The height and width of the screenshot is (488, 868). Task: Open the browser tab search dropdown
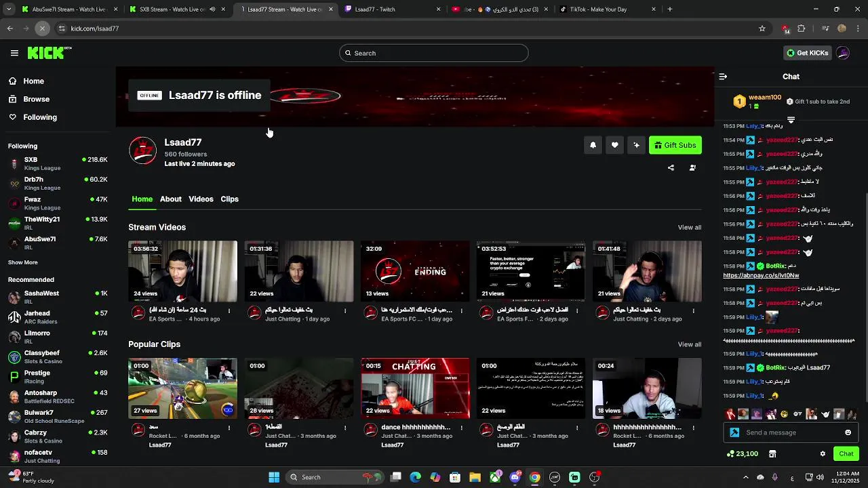click(x=8, y=9)
